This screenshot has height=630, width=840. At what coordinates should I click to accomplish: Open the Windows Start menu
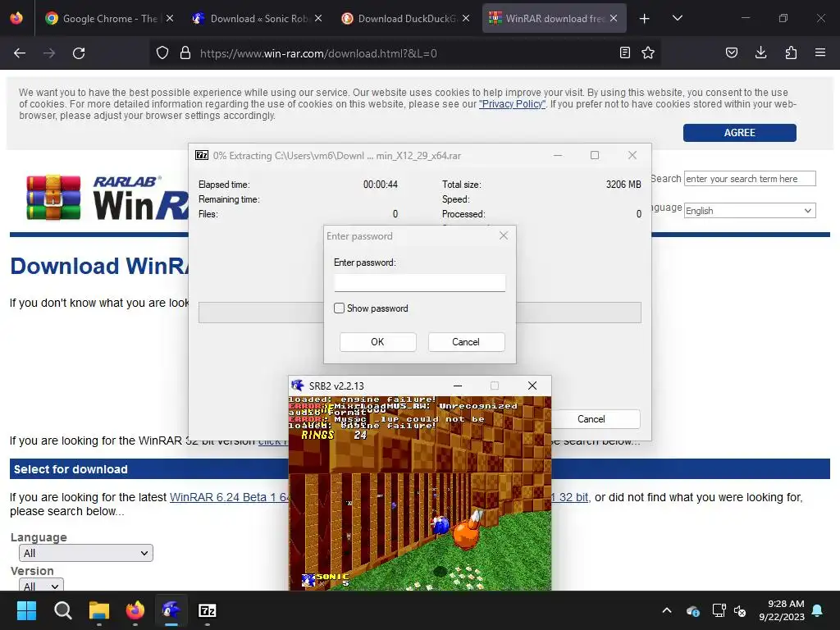(x=26, y=610)
